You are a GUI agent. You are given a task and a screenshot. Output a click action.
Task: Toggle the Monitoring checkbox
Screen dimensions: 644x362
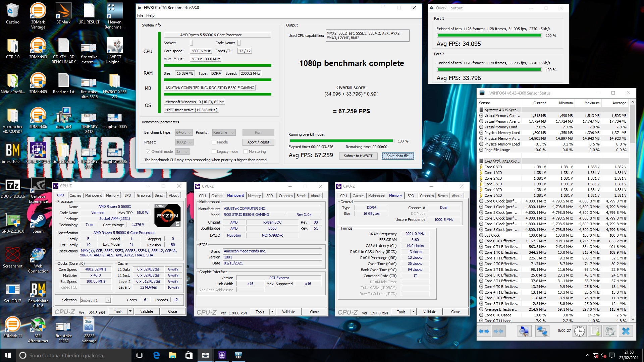coord(246,152)
